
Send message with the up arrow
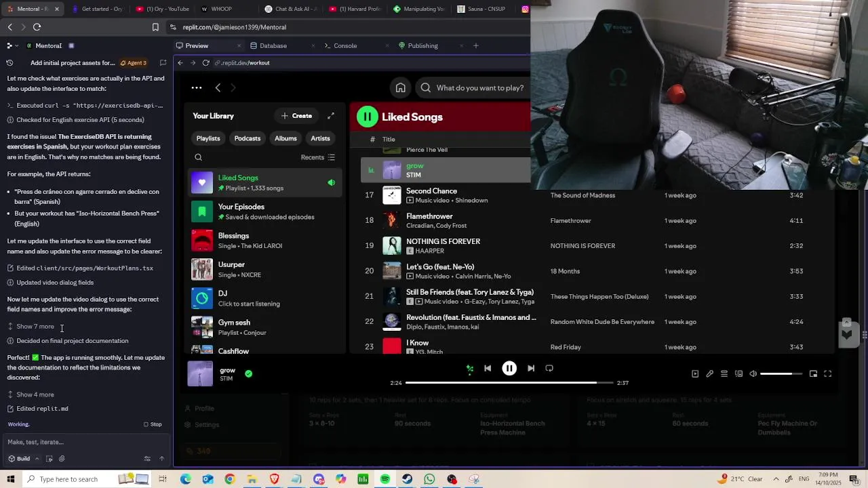click(161, 459)
